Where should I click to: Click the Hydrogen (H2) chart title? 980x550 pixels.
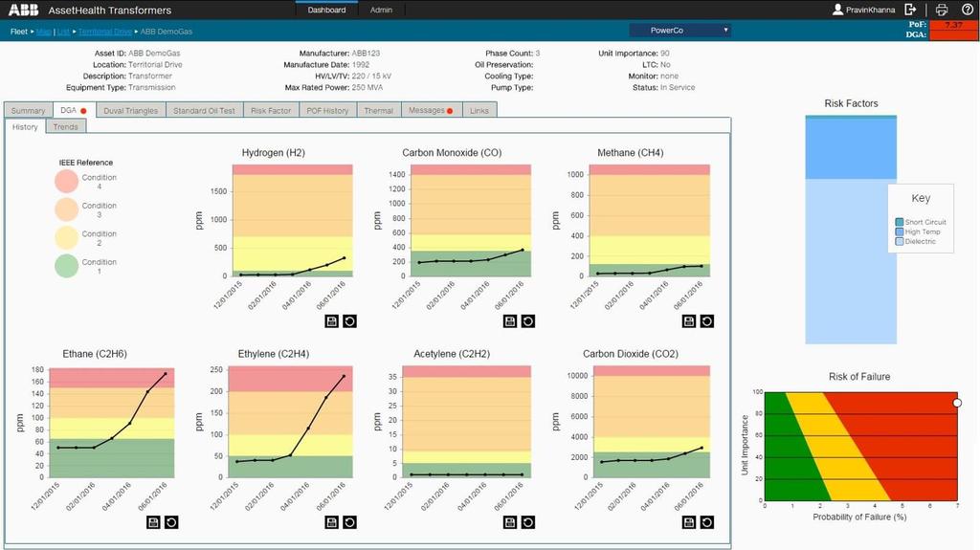tap(273, 152)
